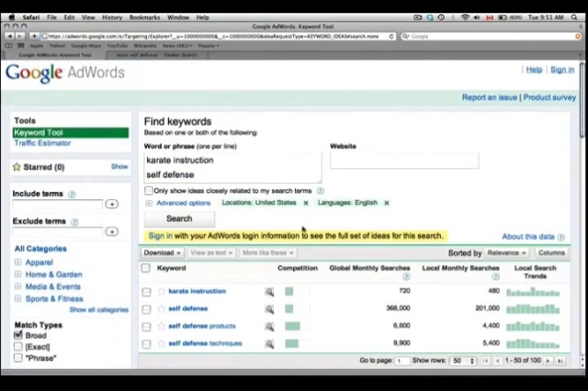
Task: Click the Columns button
Action: point(551,252)
